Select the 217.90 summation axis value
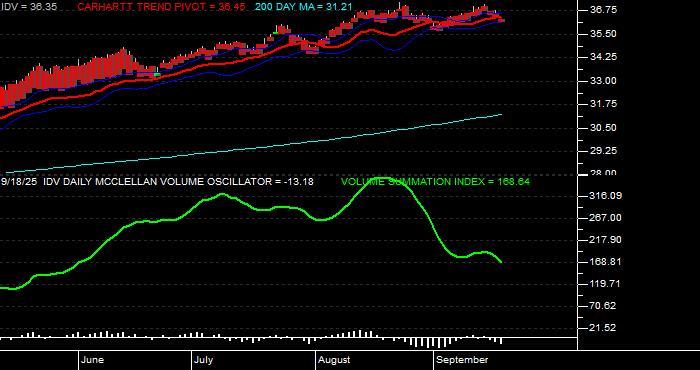Screen dimensions: 700x370 coord(606,240)
